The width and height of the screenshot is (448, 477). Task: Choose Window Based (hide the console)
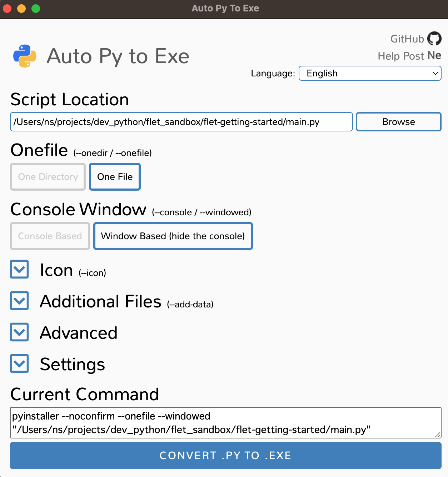(x=173, y=236)
